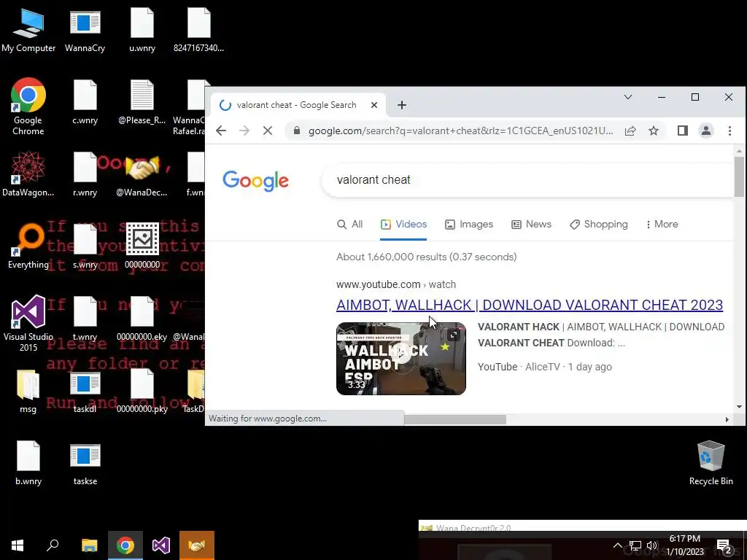Screen dimensions: 747x560
Task: Switch to the Images search tab
Action: tap(469, 225)
